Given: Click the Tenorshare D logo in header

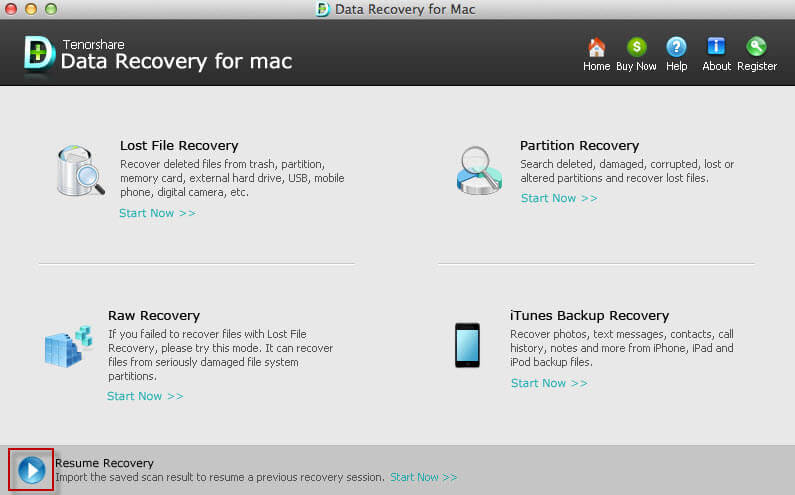Looking at the screenshot, I should pos(39,54).
